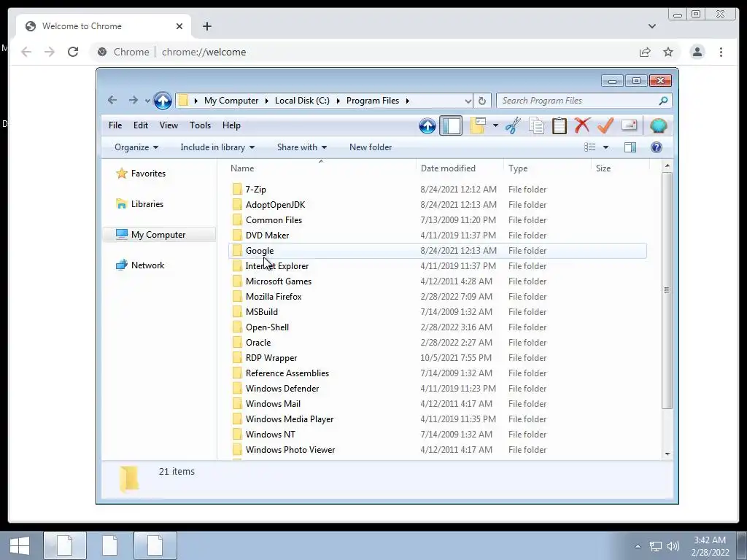The width and height of the screenshot is (747, 560).
Task: Sort by the Size column header
Action: tap(620, 168)
